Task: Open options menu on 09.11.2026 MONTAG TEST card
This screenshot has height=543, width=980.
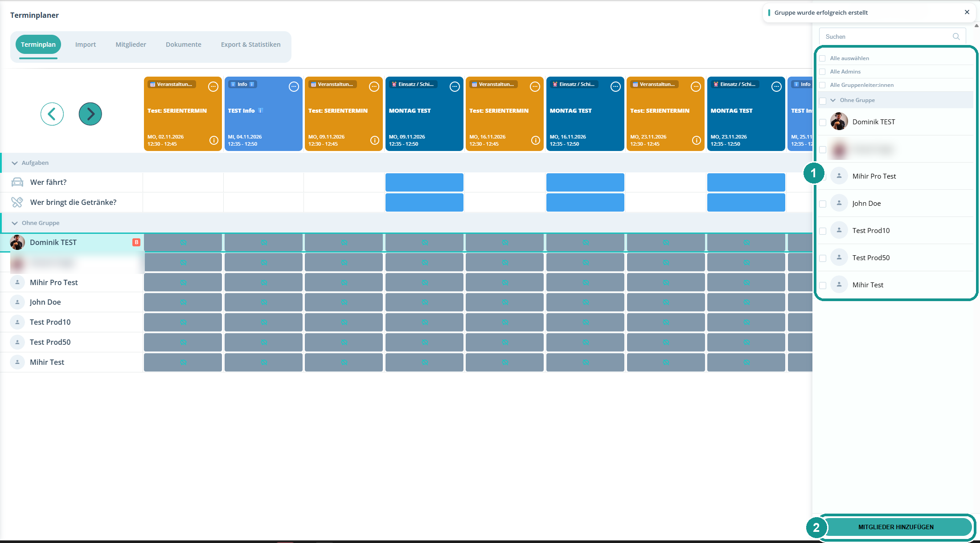Action: (x=455, y=87)
